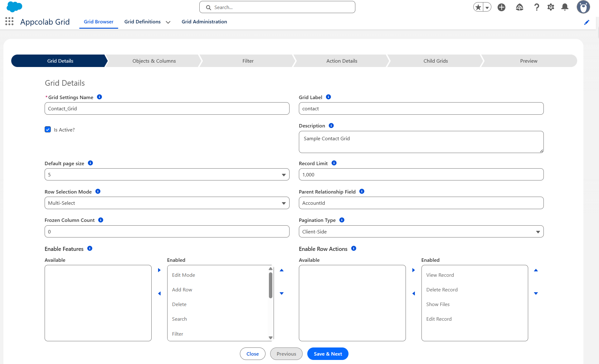The image size is (599, 364).
Task: Move feature to Enabled with right arrow
Action: pos(159,270)
